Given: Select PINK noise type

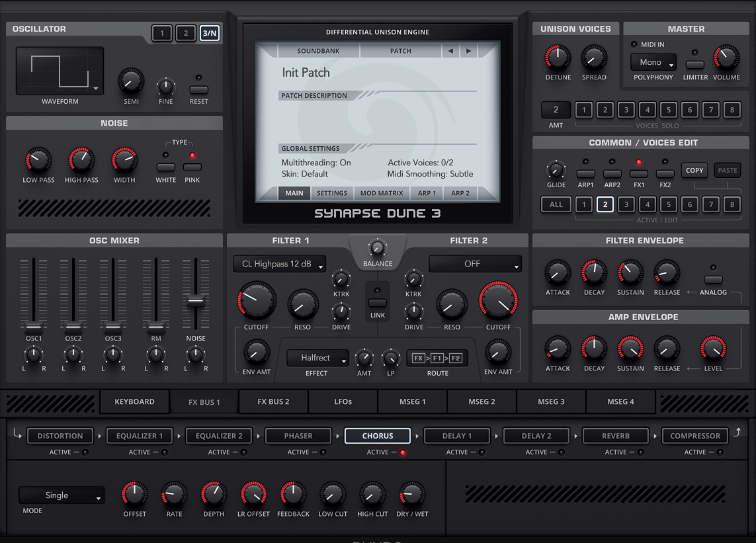Looking at the screenshot, I should 192,167.
